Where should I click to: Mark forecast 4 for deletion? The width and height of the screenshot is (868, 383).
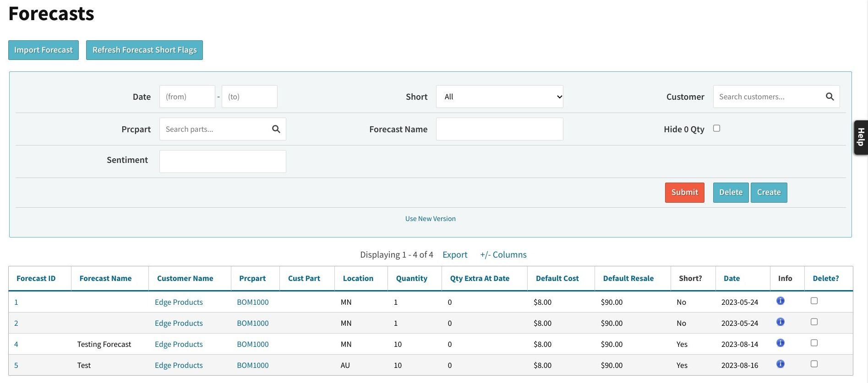pos(814,343)
